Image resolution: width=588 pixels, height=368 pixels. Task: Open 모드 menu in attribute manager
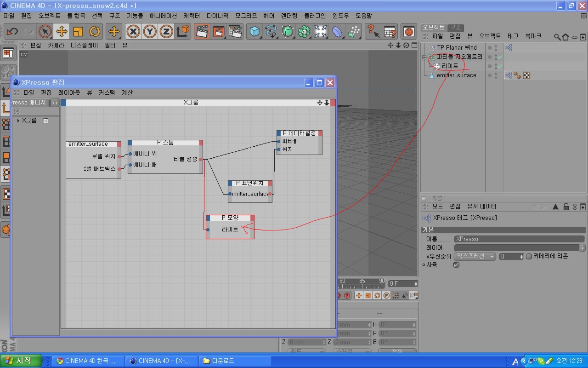pos(437,207)
